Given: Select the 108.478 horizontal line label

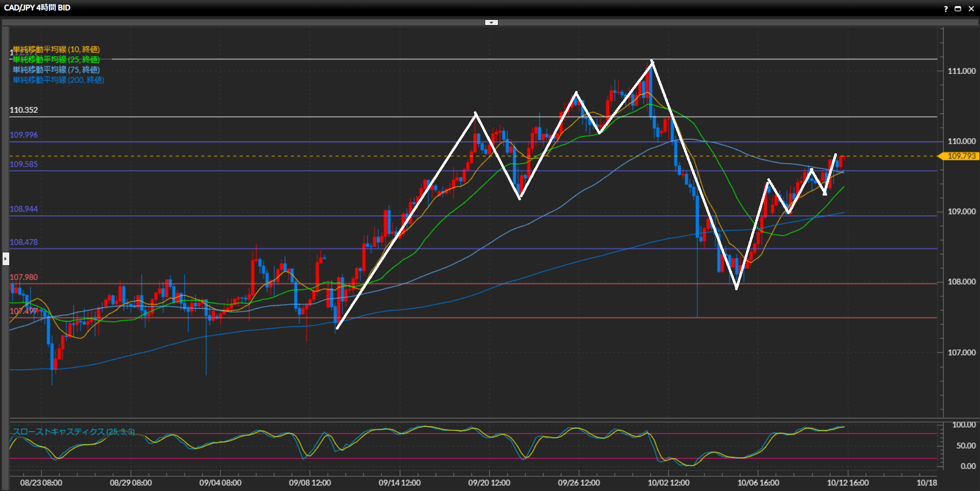Looking at the screenshot, I should click(24, 242).
